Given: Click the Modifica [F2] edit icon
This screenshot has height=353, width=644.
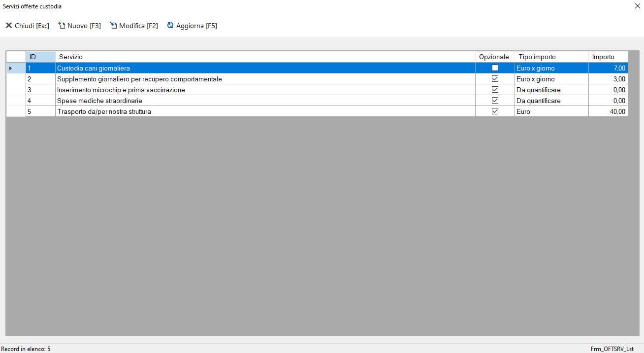Looking at the screenshot, I should pyautogui.click(x=114, y=26).
